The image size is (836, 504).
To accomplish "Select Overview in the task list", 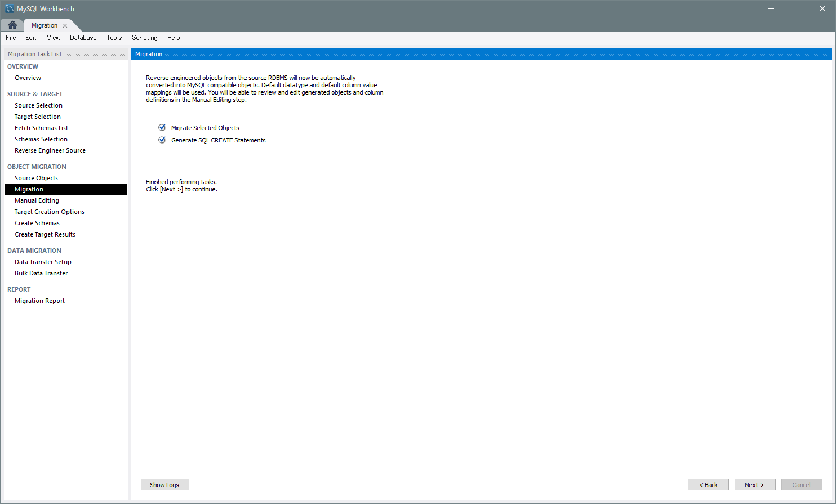I will click(x=28, y=78).
